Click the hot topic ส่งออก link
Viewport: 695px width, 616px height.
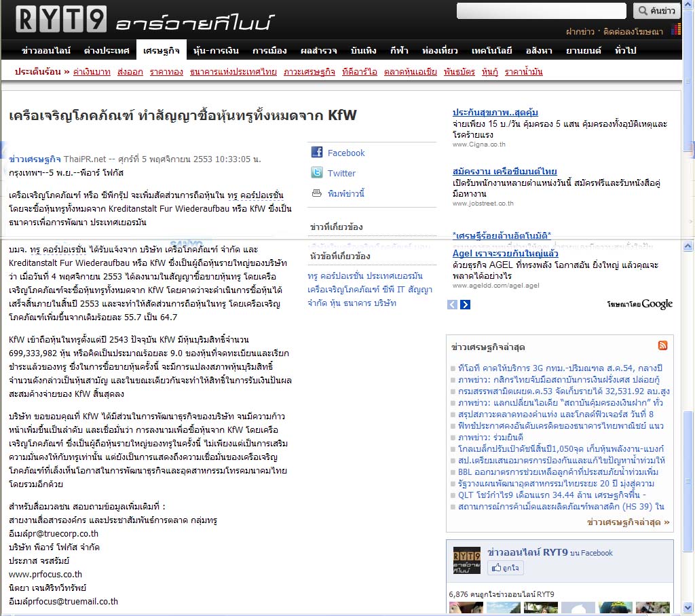(x=130, y=71)
